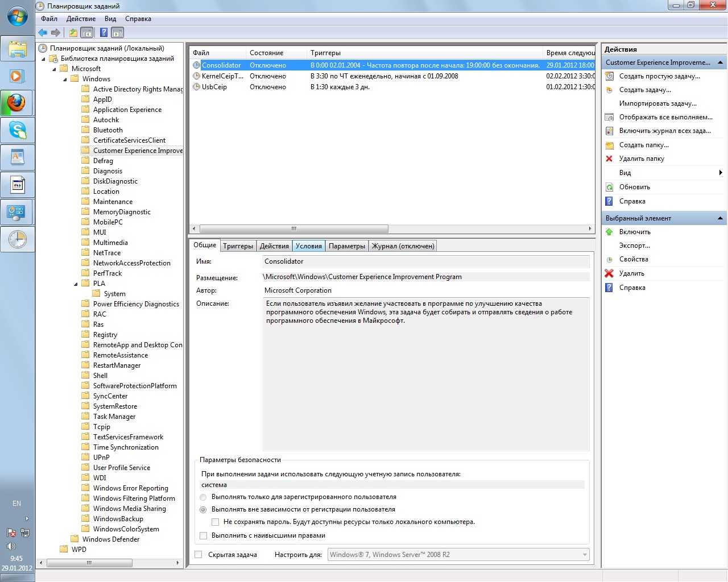Open the Действие menu
This screenshot has height=582, width=728.
(81, 19)
